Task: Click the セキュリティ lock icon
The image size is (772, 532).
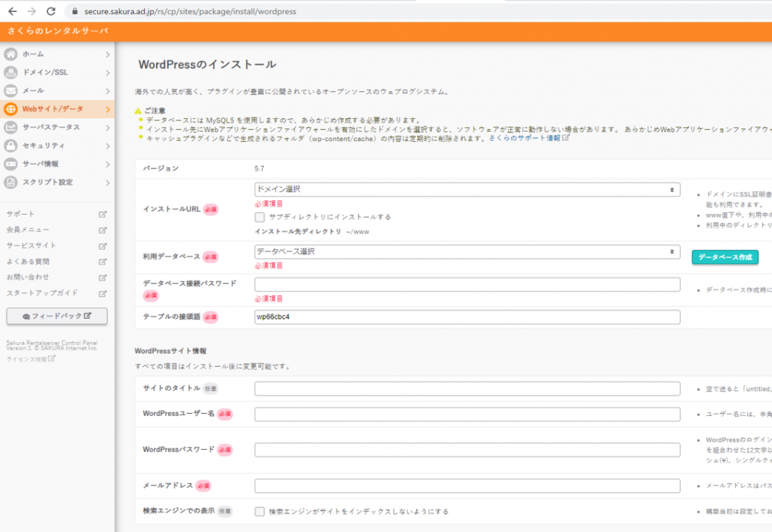Action: (x=11, y=145)
